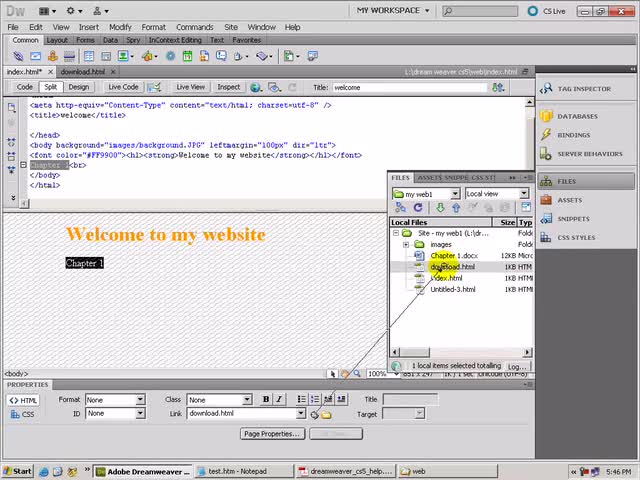Switch to the Forms insert tab
Screen dimensions: 640x480
tap(85, 40)
